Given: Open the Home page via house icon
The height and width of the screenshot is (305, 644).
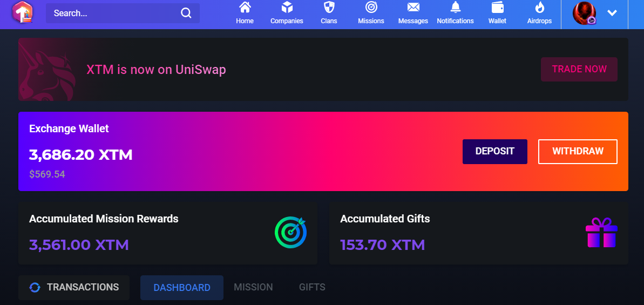Looking at the screenshot, I should point(245,8).
